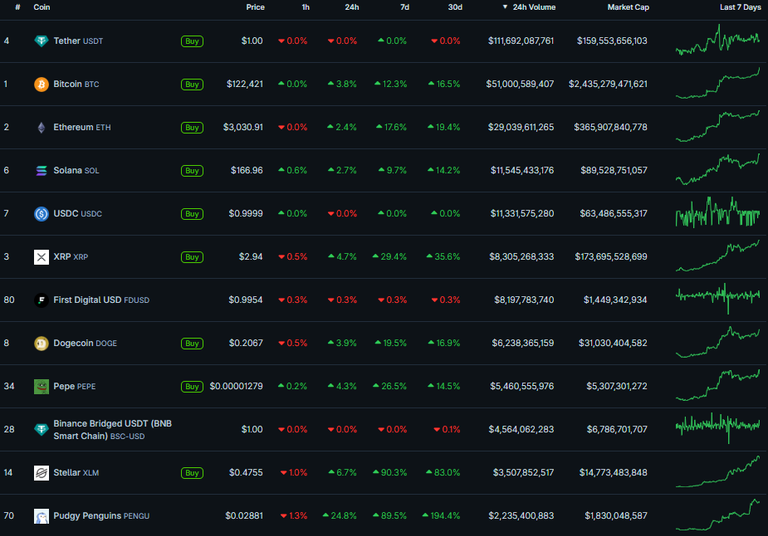Sort table by Price column header
Image resolution: width=768 pixels, height=536 pixels.
pyautogui.click(x=255, y=7)
